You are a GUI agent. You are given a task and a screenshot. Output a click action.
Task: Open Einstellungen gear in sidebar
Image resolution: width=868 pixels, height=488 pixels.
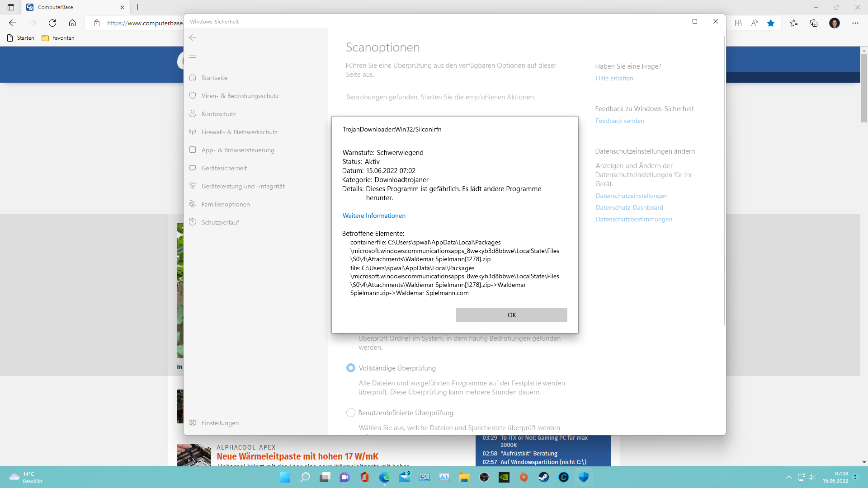[193, 423]
